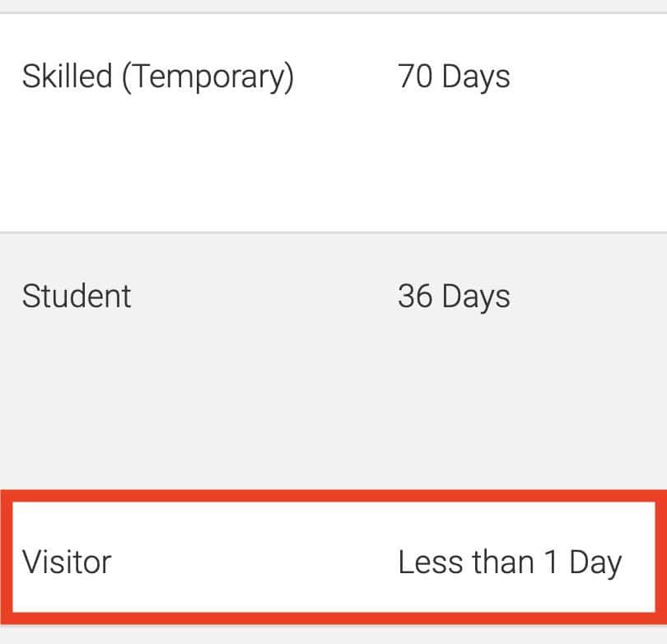Viewport: 667px width, 644px height.
Task: Click the word Day in Visitor row
Action: [595, 562]
